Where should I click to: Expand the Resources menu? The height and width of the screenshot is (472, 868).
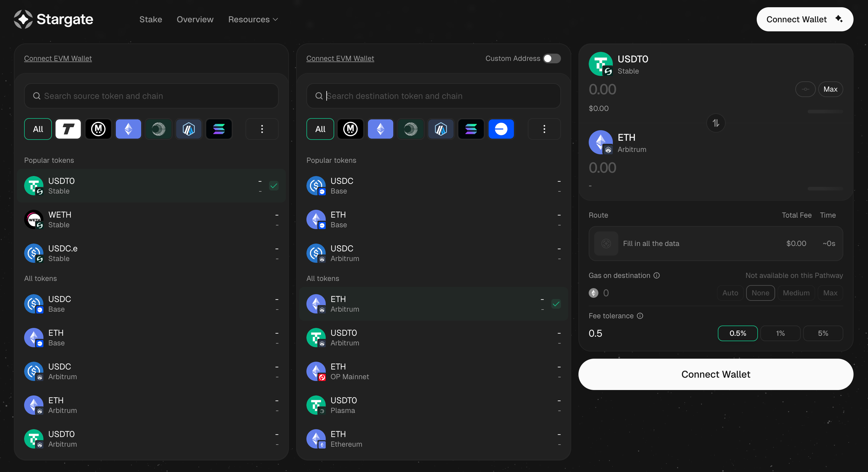click(x=253, y=20)
